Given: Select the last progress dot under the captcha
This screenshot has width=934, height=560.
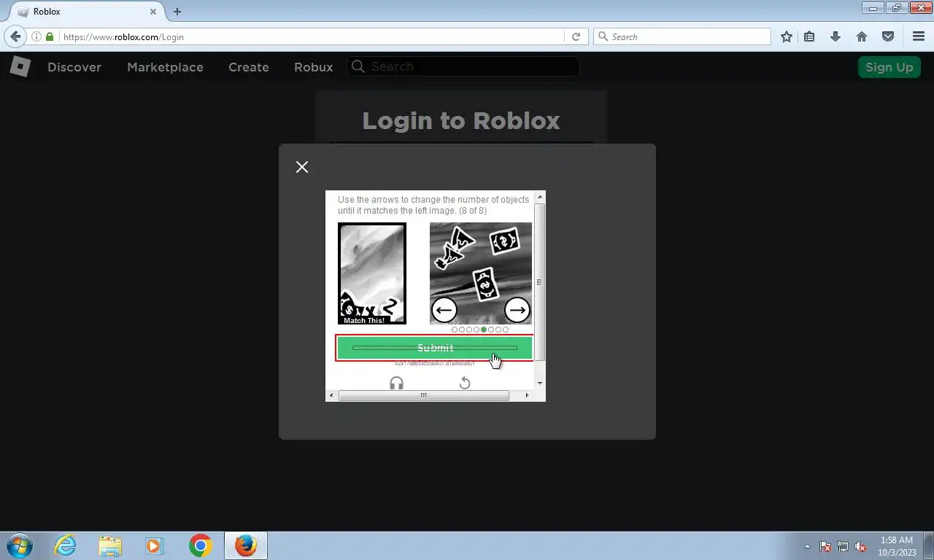Looking at the screenshot, I should click(x=506, y=330).
